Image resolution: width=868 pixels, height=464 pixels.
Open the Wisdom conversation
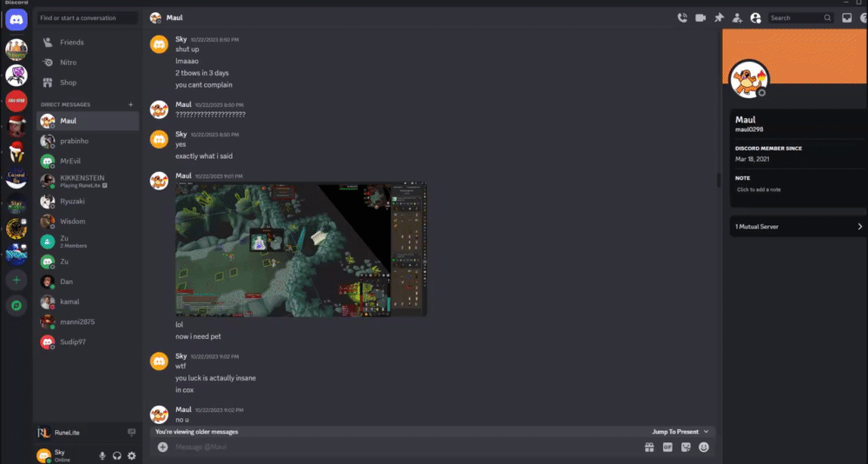point(88,222)
